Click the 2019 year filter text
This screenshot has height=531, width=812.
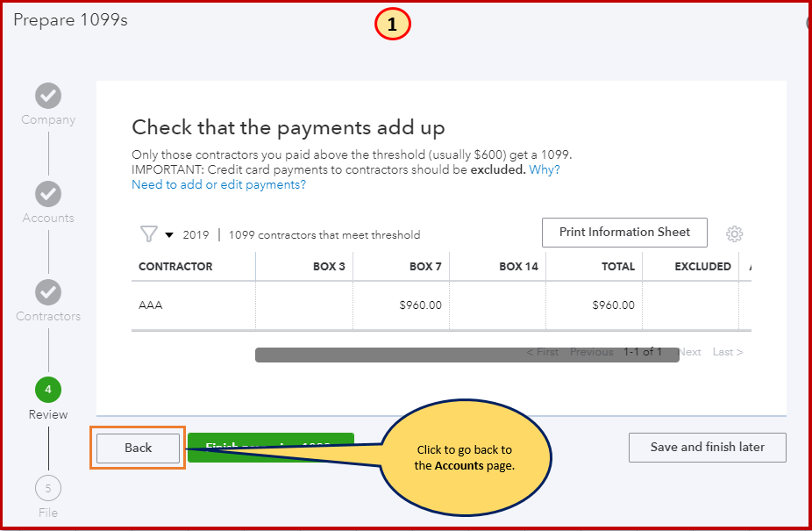point(196,235)
